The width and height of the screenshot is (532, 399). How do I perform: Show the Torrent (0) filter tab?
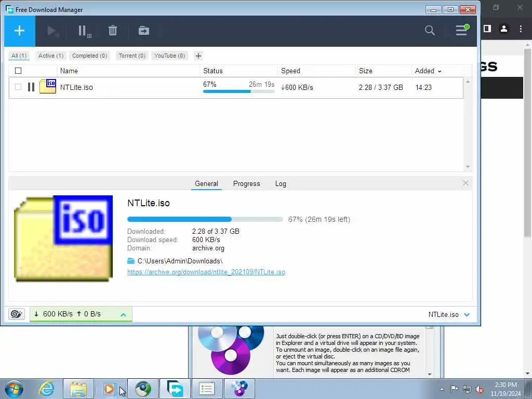(132, 56)
